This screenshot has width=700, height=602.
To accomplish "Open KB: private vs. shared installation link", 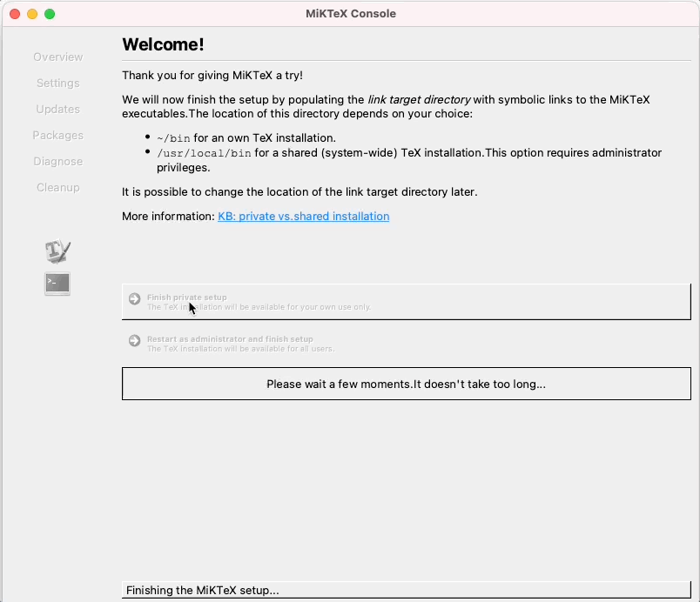I will point(303,216).
